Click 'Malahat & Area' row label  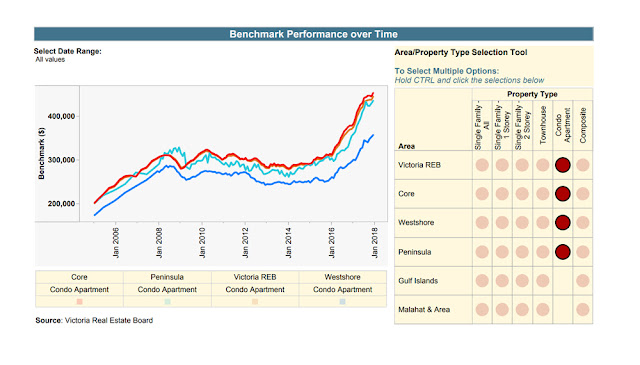[424, 309]
